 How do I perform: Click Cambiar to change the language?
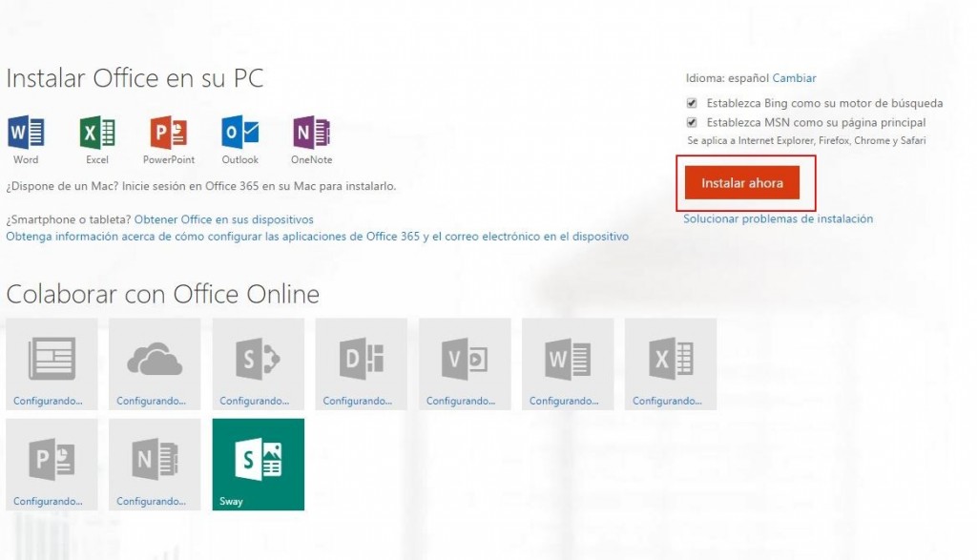coord(794,78)
